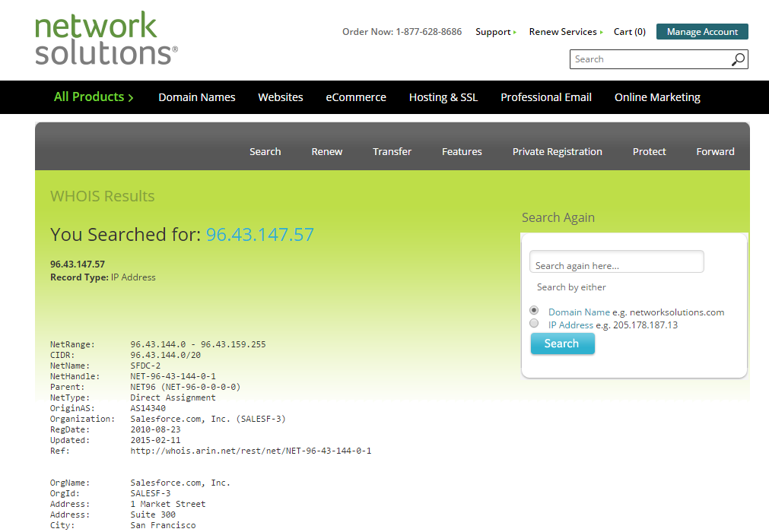Screen dimensions: 769x532
Task: Select the IP Address radio button
Action: pyautogui.click(x=534, y=323)
